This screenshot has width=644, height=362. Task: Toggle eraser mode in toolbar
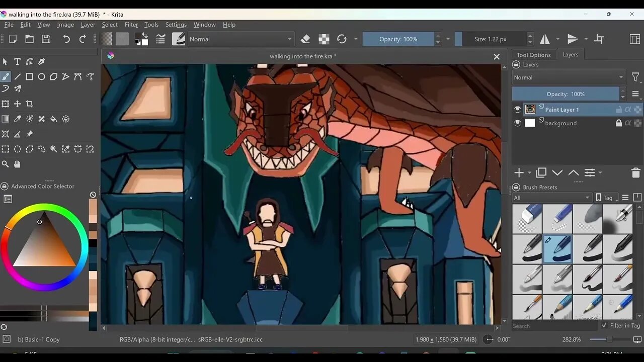pos(305,39)
